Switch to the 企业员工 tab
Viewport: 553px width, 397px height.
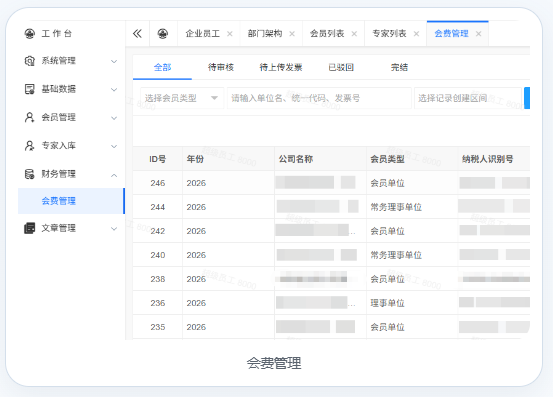point(203,33)
